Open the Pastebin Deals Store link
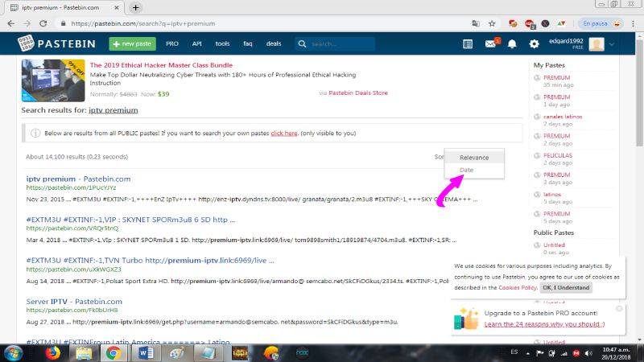 pyautogui.click(x=358, y=93)
